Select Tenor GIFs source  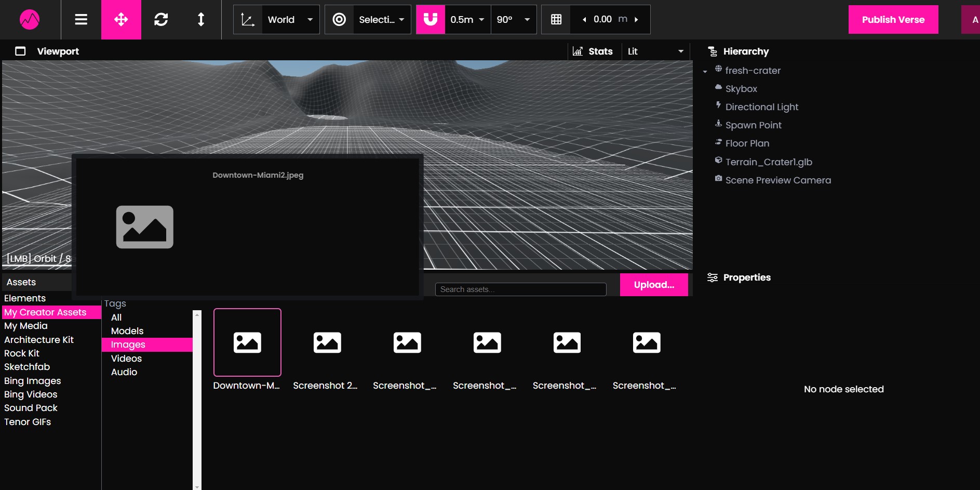28,422
